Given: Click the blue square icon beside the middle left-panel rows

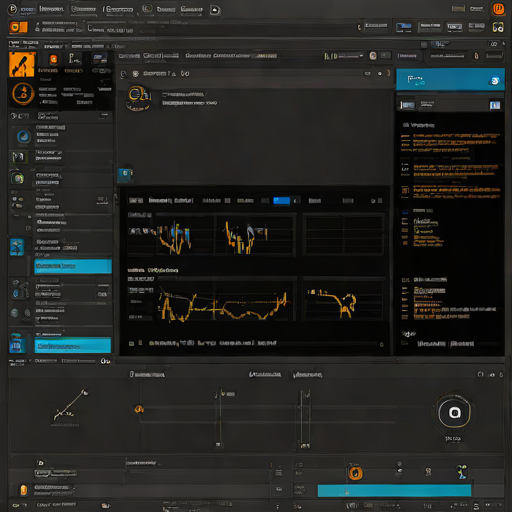Looking at the screenshot, I should (17, 247).
